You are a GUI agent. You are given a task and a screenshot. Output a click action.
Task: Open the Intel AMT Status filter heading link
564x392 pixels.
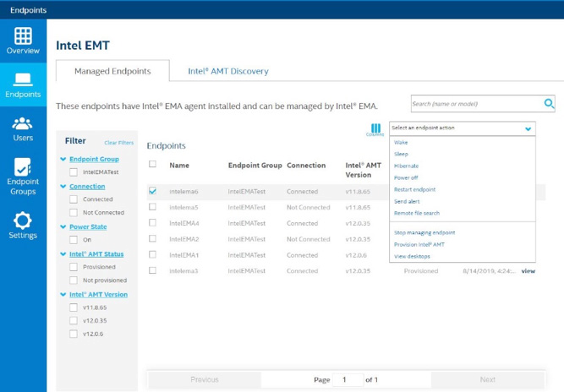(96, 254)
